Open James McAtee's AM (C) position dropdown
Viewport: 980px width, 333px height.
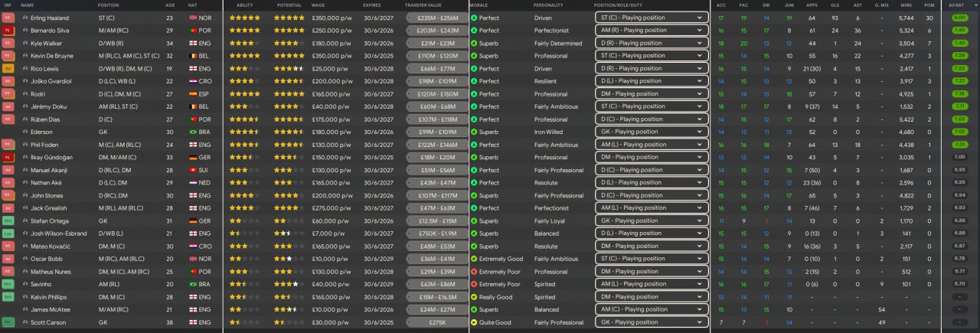click(651, 309)
